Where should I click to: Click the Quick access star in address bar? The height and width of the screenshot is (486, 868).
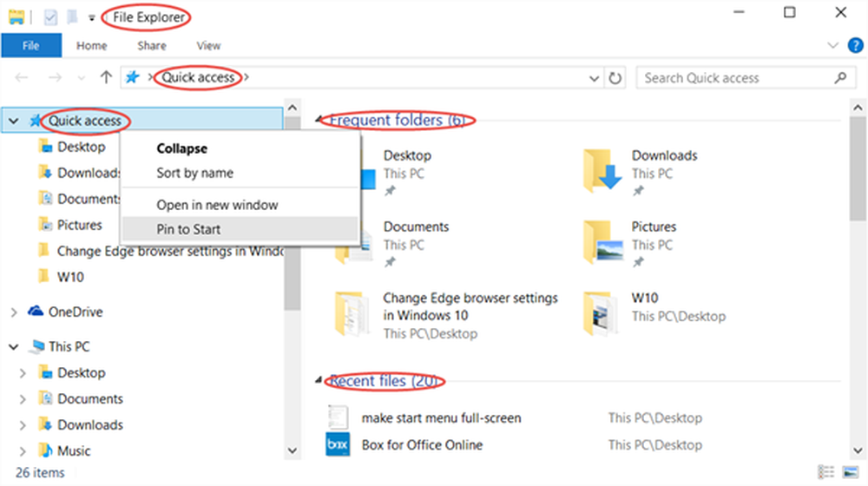click(x=132, y=77)
